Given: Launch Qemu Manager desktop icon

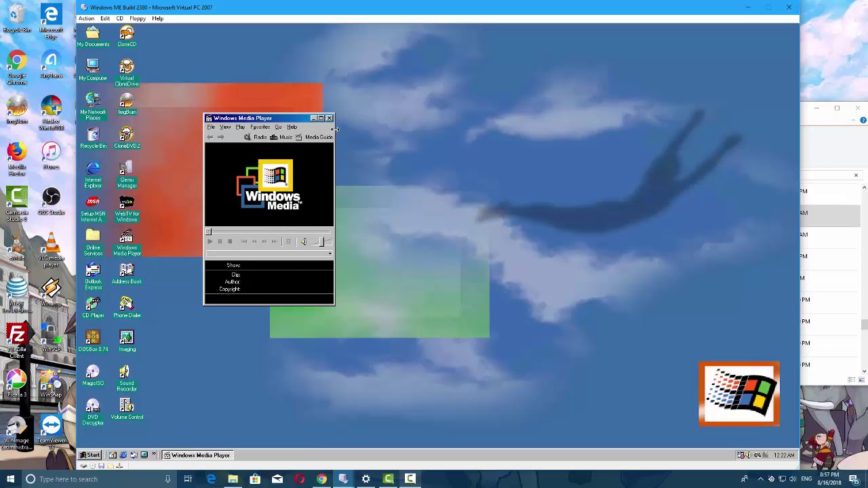Looking at the screenshot, I should click(127, 174).
